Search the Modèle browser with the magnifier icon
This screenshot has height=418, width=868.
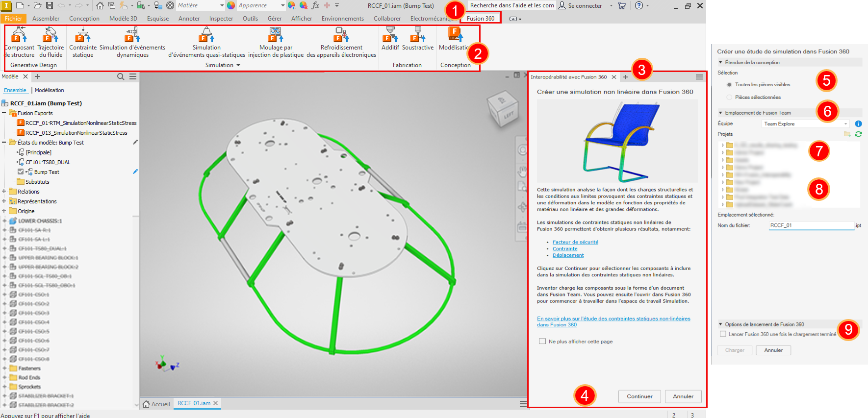point(121,76)
